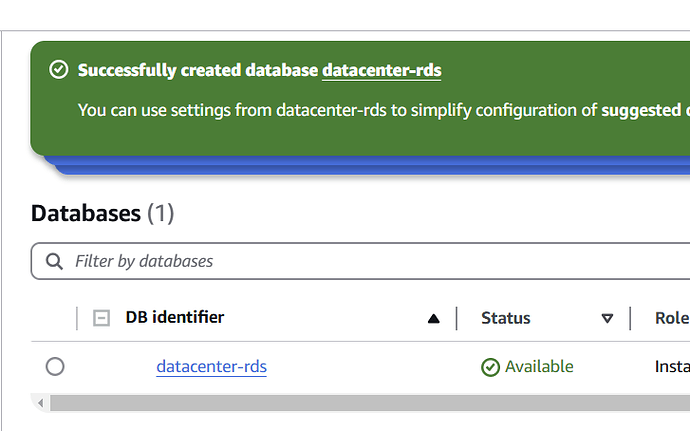Screen dimensions: 690x431
Task: Sort by the DB identifier column header
Action: [x=175, y=318]
